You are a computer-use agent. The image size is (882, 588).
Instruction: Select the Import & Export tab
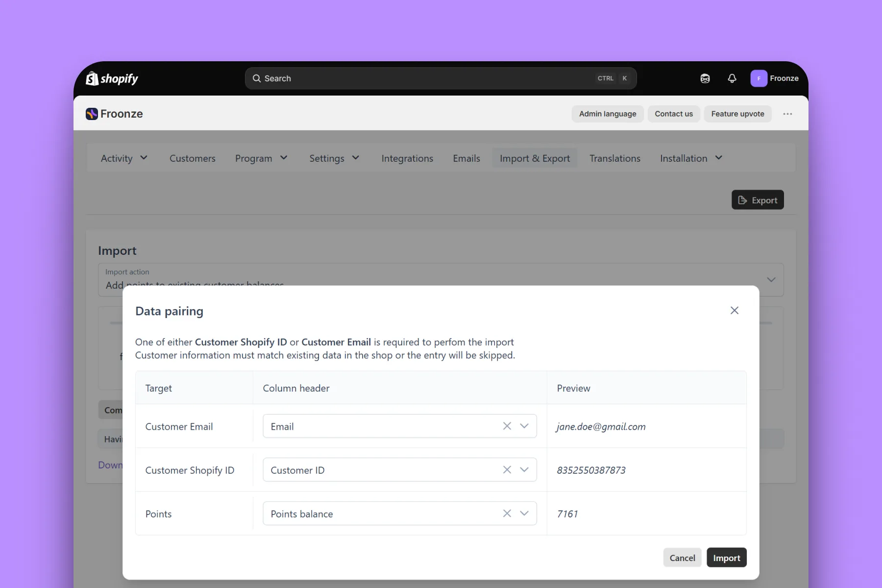click(535, 158)
